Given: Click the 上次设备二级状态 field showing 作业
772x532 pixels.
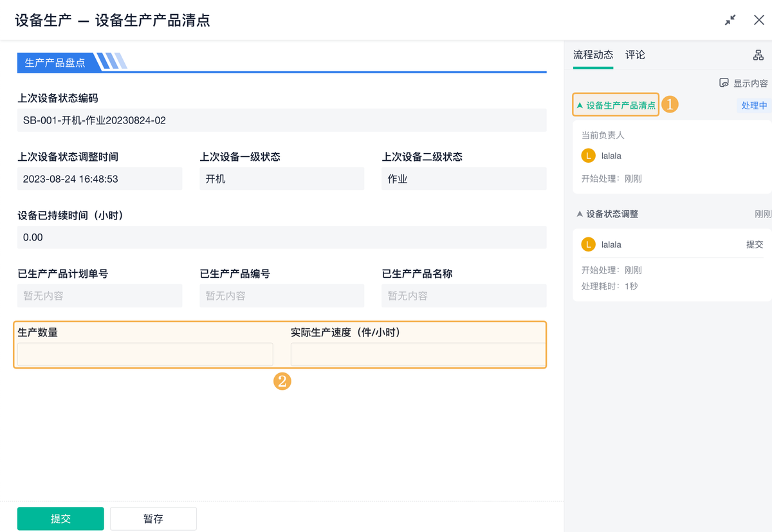Looking at the screenshot, I should pos(464,179).
